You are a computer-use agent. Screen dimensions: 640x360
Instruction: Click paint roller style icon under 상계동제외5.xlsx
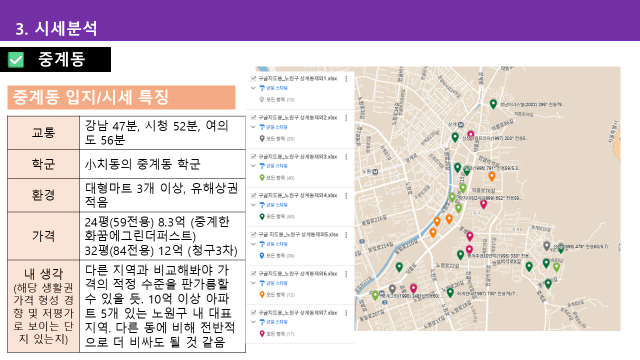pos(262,244)
